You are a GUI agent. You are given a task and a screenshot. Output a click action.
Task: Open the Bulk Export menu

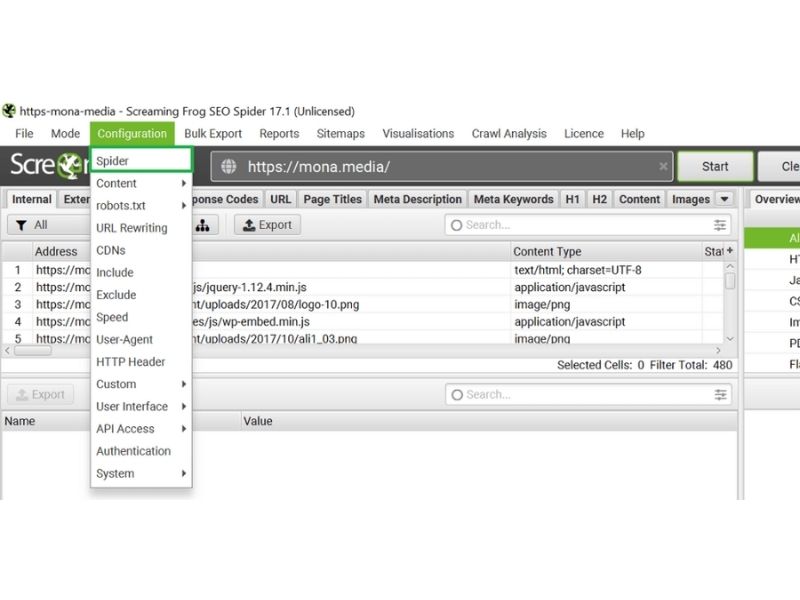click(x=213, y=134)
